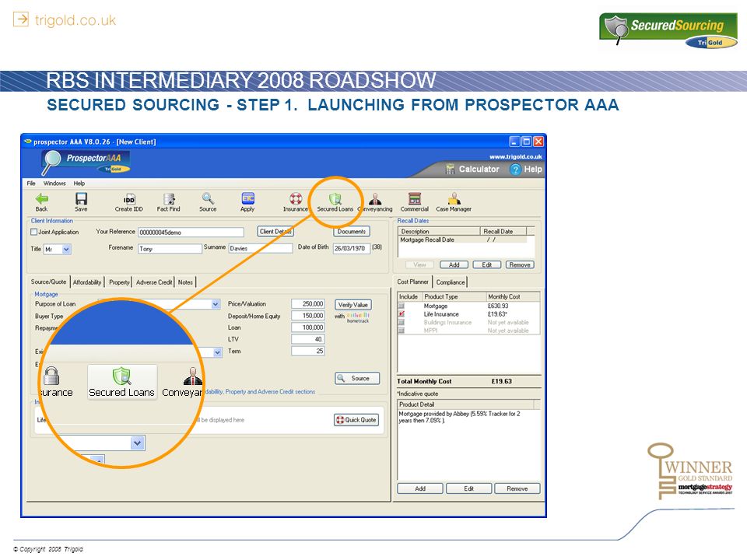Click the Monthly Cost column header
This screenshot has height=560, width=747.
click(513, 296)
